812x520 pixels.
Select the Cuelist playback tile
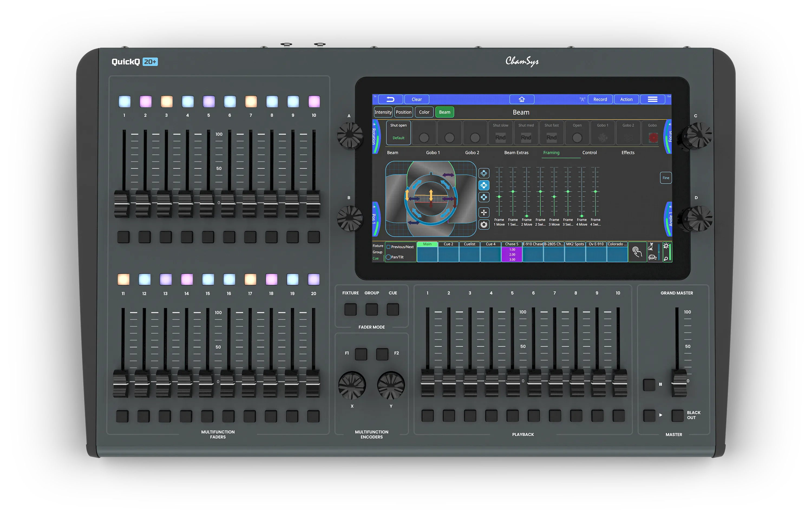[x=469, y=252]
